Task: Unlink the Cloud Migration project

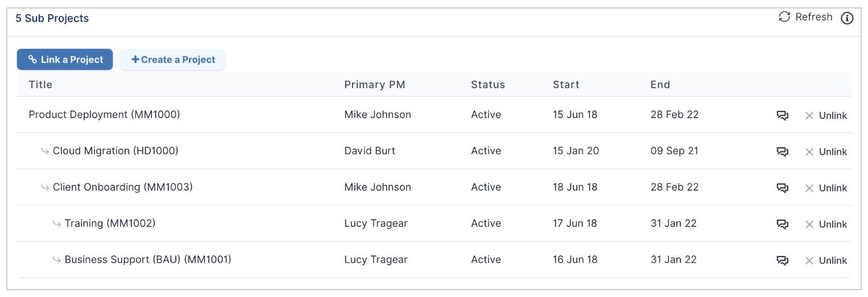Action: (826, 152)
